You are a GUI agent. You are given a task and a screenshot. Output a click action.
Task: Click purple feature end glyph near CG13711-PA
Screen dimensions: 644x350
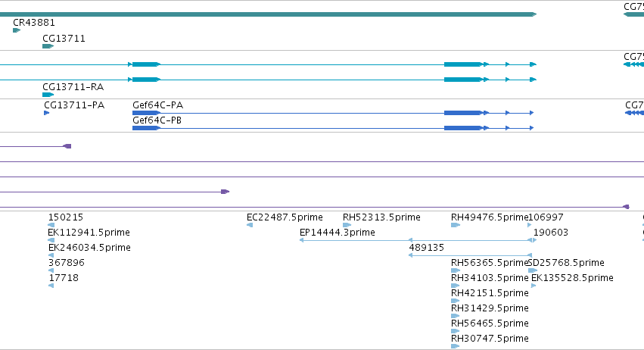67,146
